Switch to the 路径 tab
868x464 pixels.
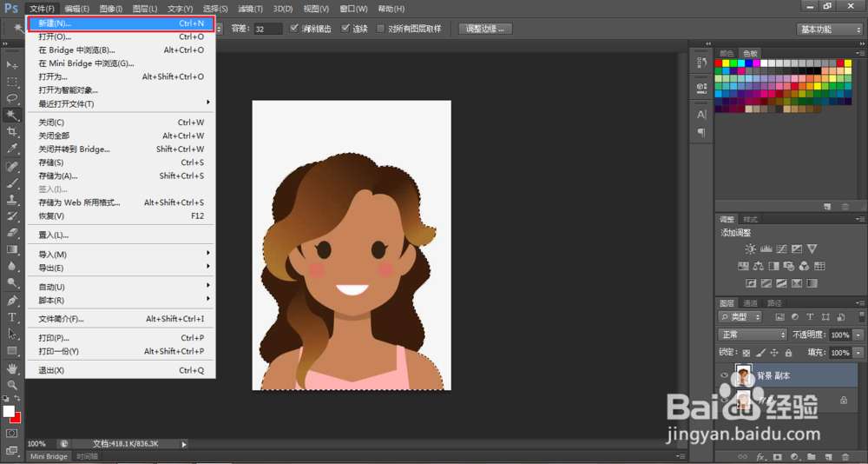click(774, 303)
